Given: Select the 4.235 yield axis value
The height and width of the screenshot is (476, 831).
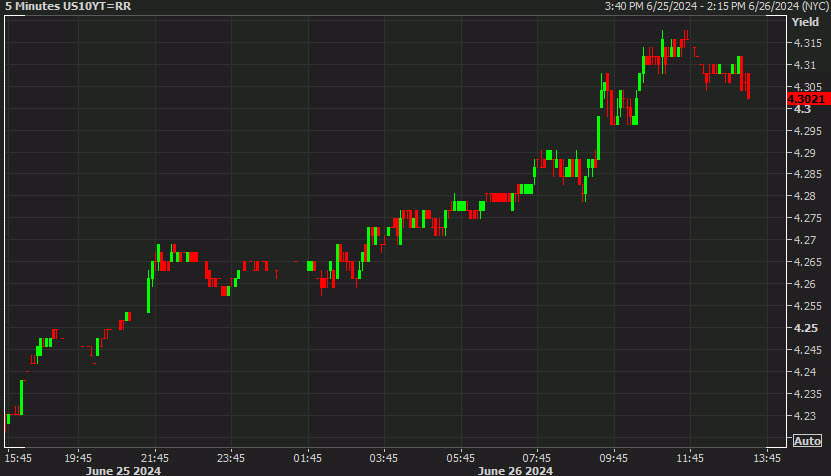Looking at the screenshot, I should (808, 394).
